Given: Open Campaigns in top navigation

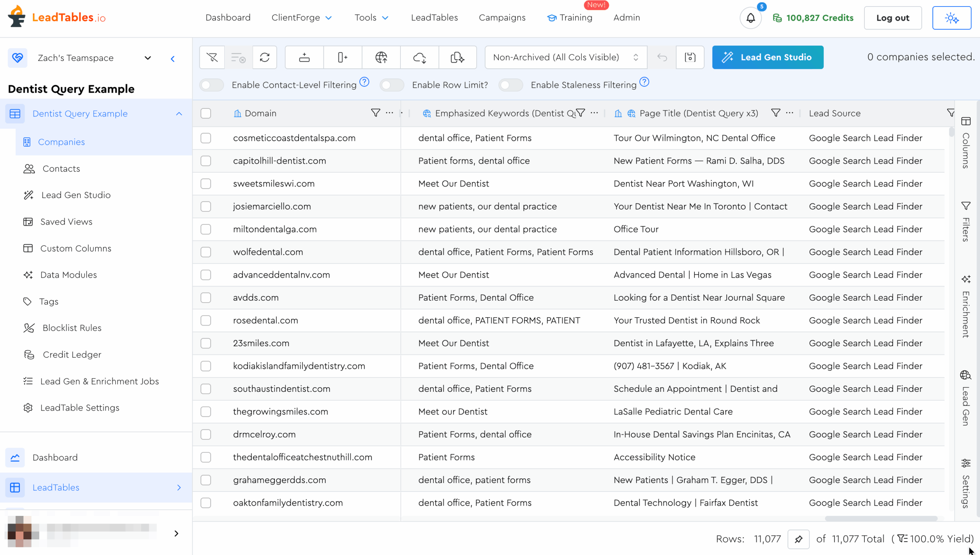Looking at the screenshot, I should coord(502,18).
